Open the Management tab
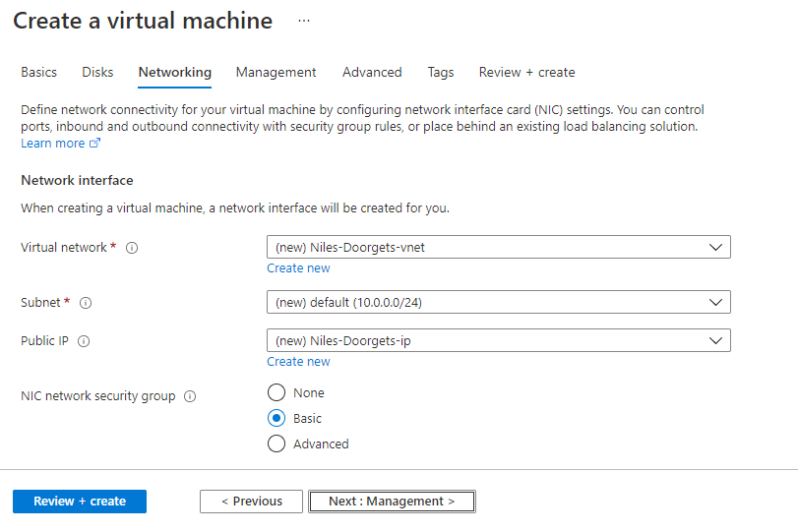This screenshot has width=798, height=532. click(276, 72)
